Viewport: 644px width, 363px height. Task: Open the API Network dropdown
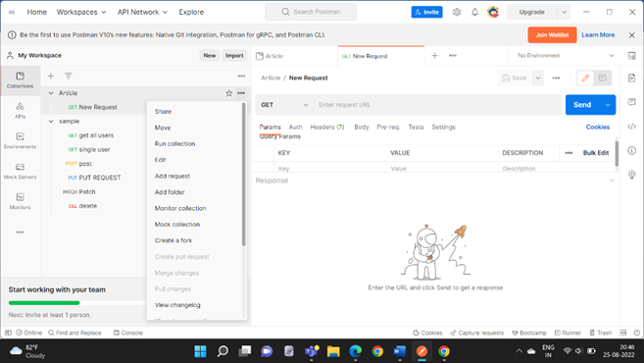tap(142, 13)
